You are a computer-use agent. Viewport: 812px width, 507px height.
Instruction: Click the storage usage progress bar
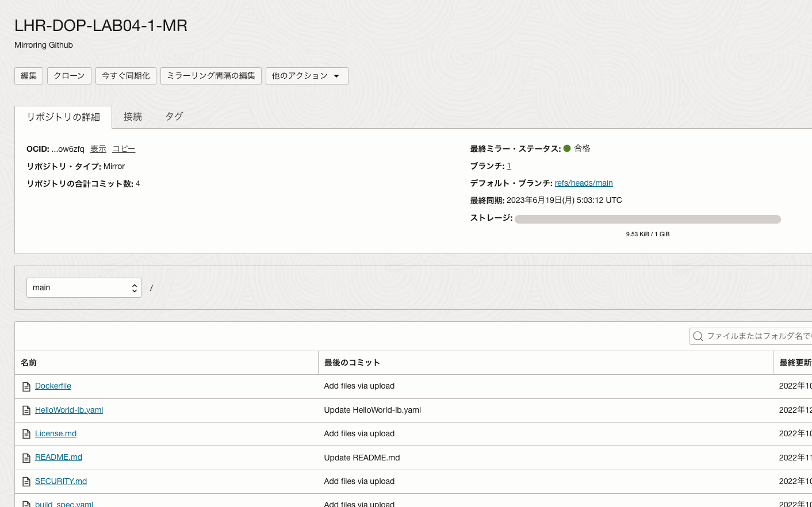click(648, 219)
